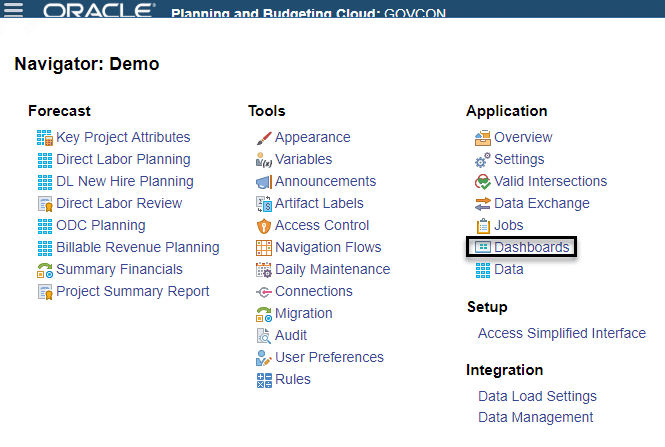Open the Connections link
The image size is (665, 447).
coord(314,291)
